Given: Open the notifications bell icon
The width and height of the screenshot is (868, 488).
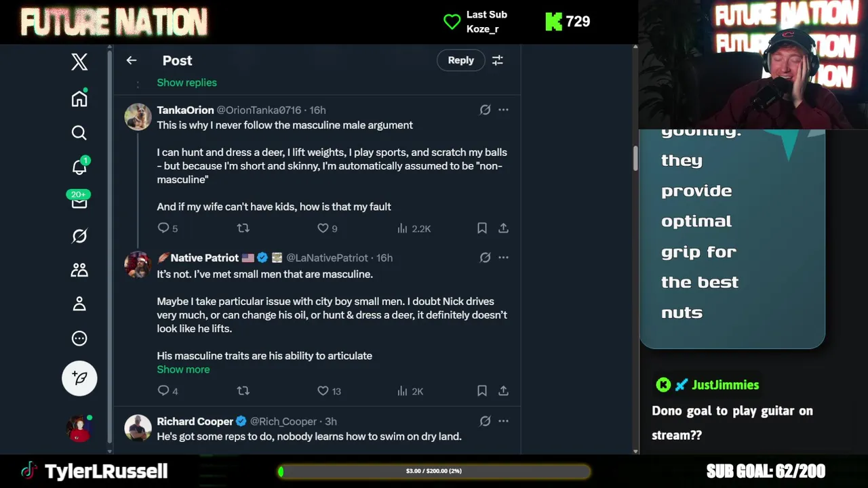Looking at the screenshot, I should pyautogui.click(x=79, y=167).
